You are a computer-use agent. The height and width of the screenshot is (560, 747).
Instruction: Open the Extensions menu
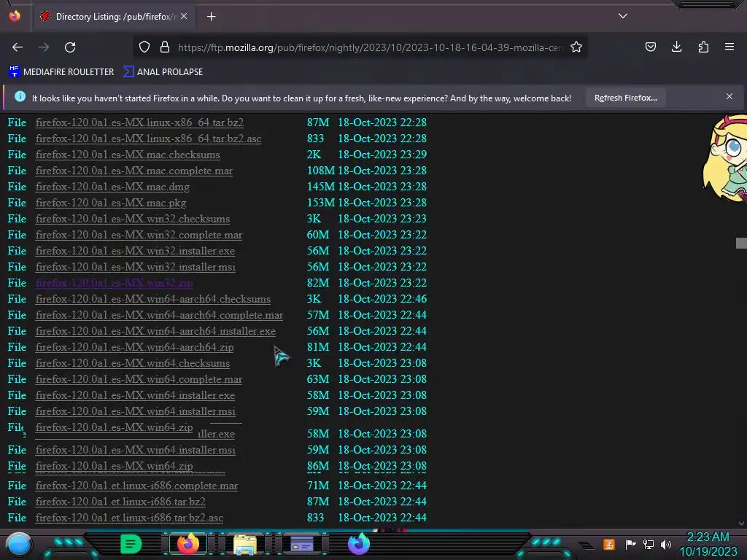pyautogui.click(x=703, y=47)
